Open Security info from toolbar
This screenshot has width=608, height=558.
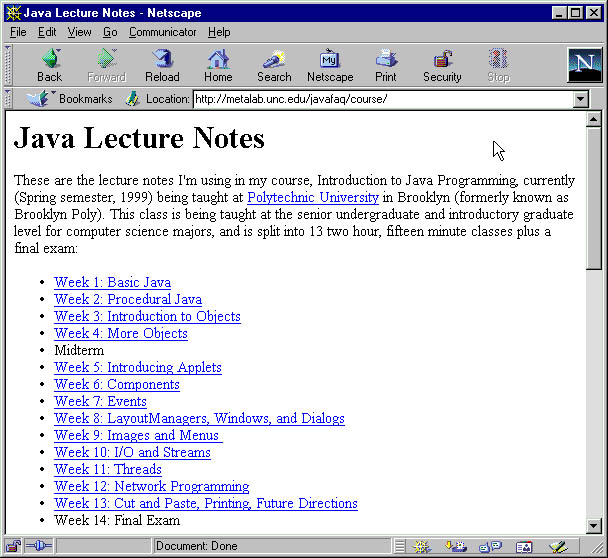(x=442, y=65)
